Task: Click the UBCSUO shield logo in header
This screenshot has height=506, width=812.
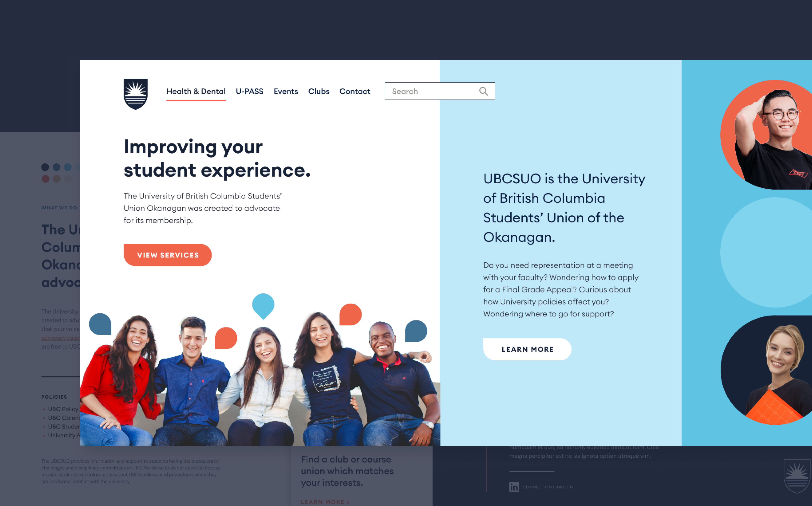Action: pos(136,94)
